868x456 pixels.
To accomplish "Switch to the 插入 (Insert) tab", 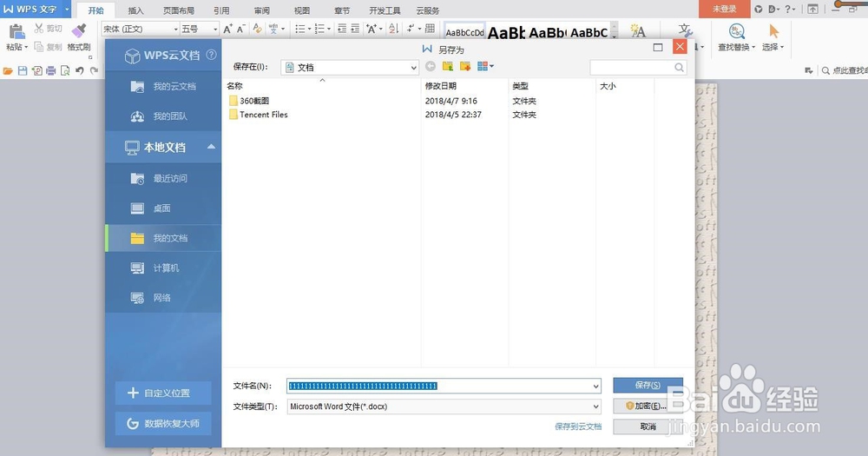I will tap(135, 10).
